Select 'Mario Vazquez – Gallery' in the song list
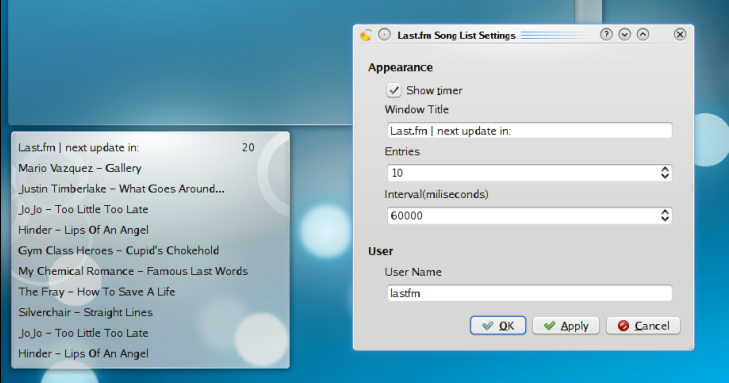 coord(80,168)
